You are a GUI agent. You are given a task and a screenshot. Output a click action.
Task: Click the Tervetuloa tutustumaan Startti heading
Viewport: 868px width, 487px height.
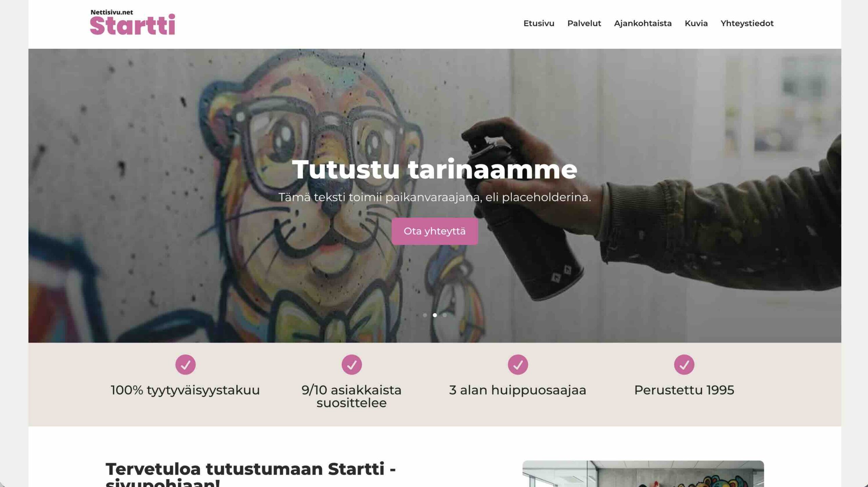pos(251,474)
